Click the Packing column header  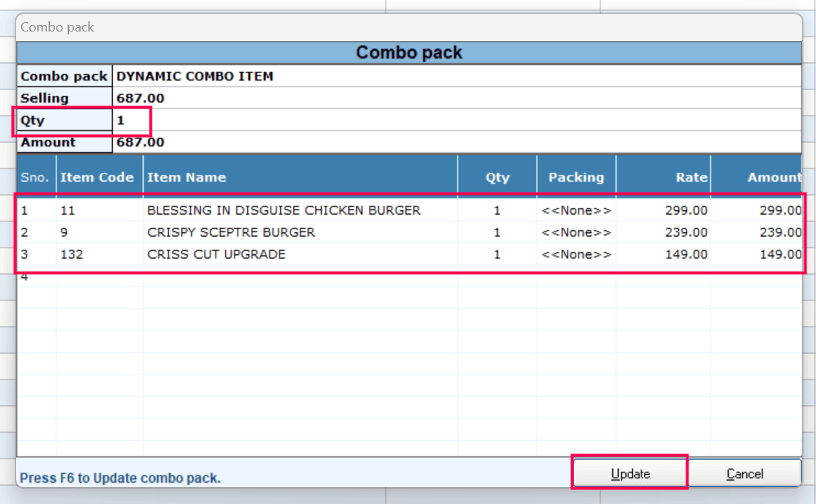(576, 177)
